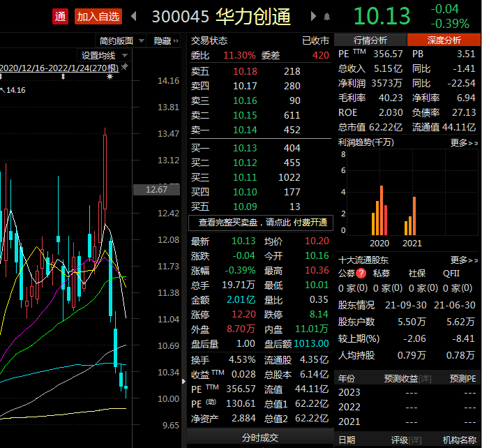Click 外盘 value 8.70万
Image resolution: width=482 pixels, height=448 pixels.
241,329
